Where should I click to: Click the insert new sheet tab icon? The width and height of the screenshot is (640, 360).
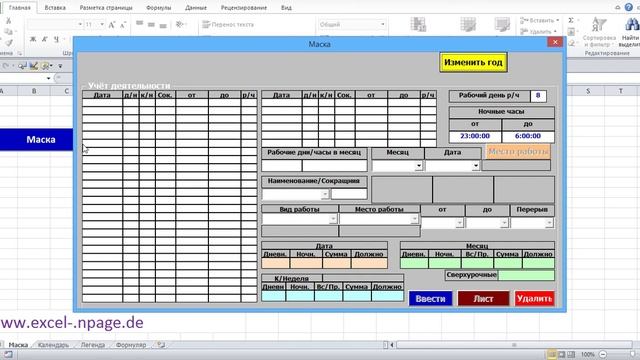pyautogui.click(x=161, y=345)
